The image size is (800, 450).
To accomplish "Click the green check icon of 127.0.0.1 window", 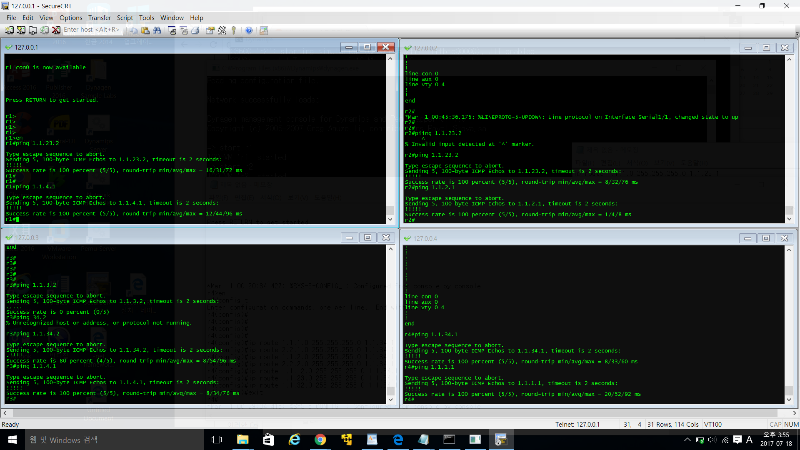I will click(8, 47).
